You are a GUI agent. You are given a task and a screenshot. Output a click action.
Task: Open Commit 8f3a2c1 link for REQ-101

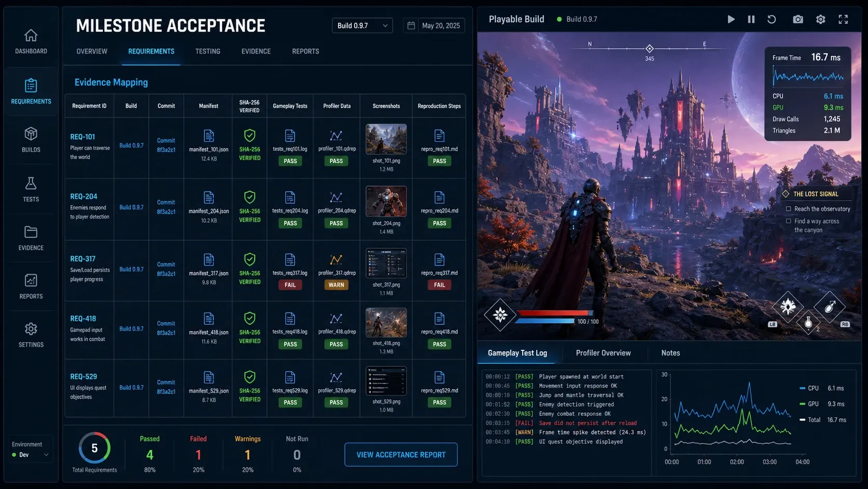click(166, 145)
